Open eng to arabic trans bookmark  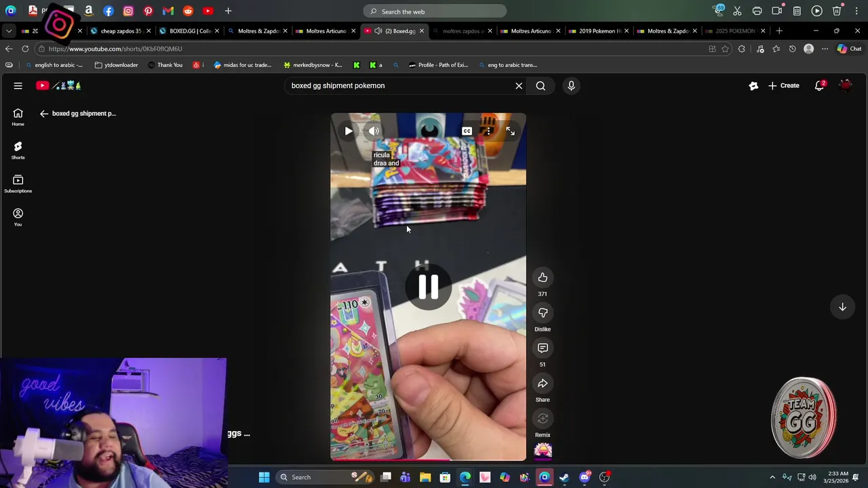(x=507, y=65)
